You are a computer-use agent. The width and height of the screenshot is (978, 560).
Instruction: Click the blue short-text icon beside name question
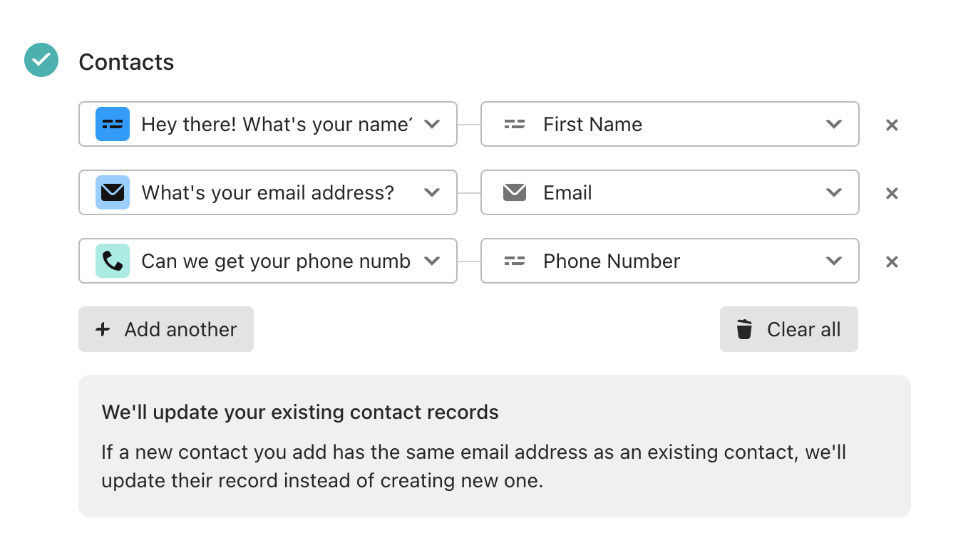[x=113, y=124]
